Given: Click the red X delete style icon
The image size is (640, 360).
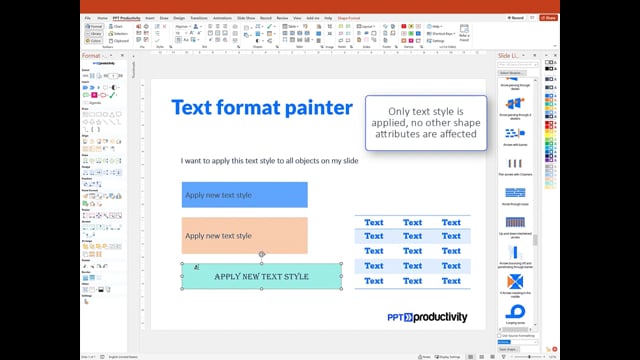Looking at the screenshot, I should [x=164, y=27].
